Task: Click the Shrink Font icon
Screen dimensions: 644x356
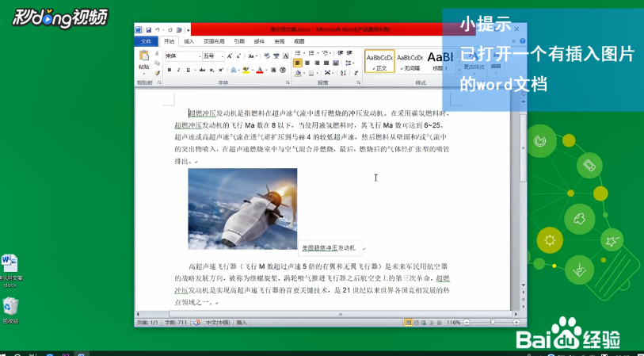Action: tap(239, 56)
